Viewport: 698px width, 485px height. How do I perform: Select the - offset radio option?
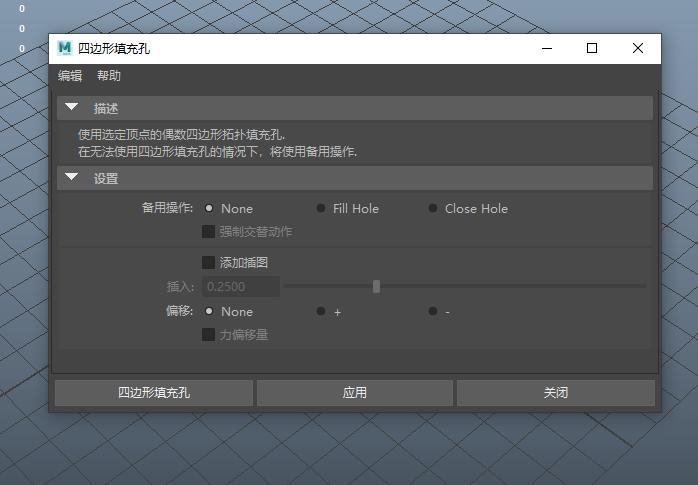pyautogui.click(x=433, y=311)
